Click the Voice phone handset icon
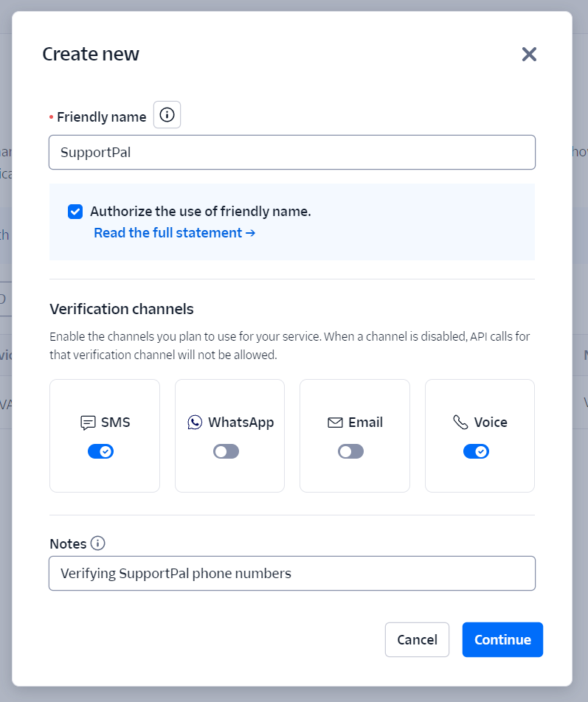 click(x=460, y=423)
